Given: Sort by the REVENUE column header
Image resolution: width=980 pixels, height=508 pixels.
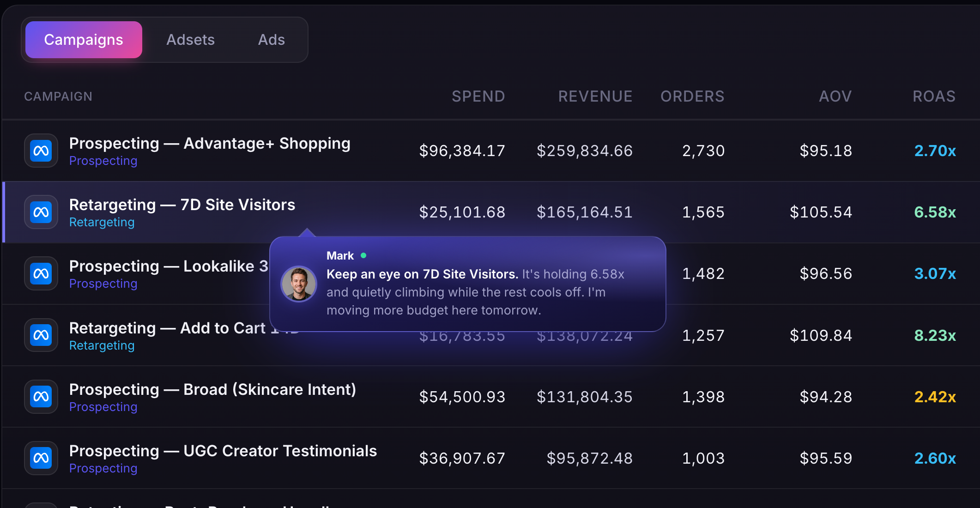Looking at the screenshot, I should tap(595, 96).
